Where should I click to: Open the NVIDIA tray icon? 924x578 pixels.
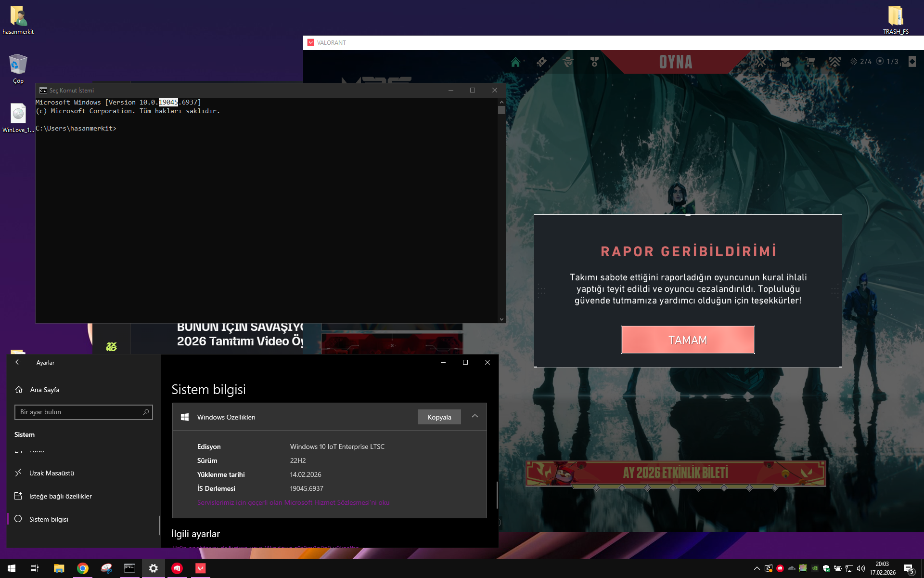815,568
